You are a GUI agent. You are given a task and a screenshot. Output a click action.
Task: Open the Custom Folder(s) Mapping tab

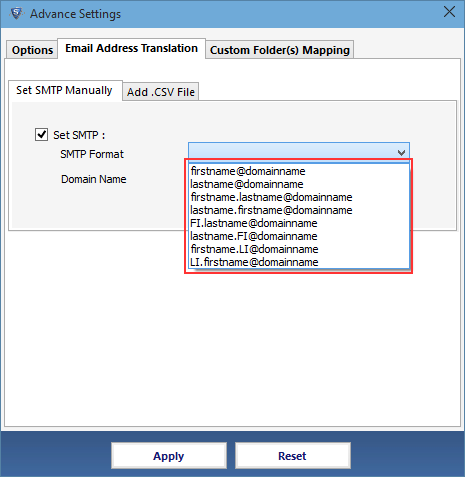pyautogui.click(x=280, y=50)
